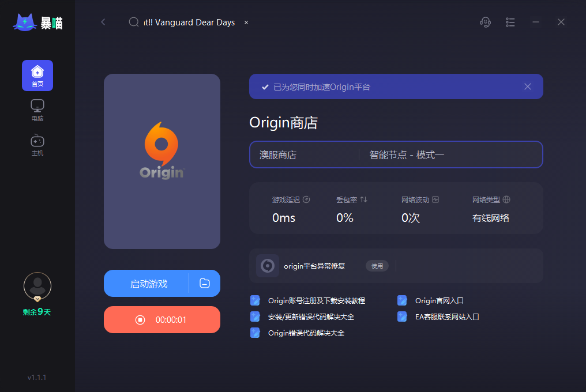
Task: Clear the search text with the x
Action: pos(246,22)
